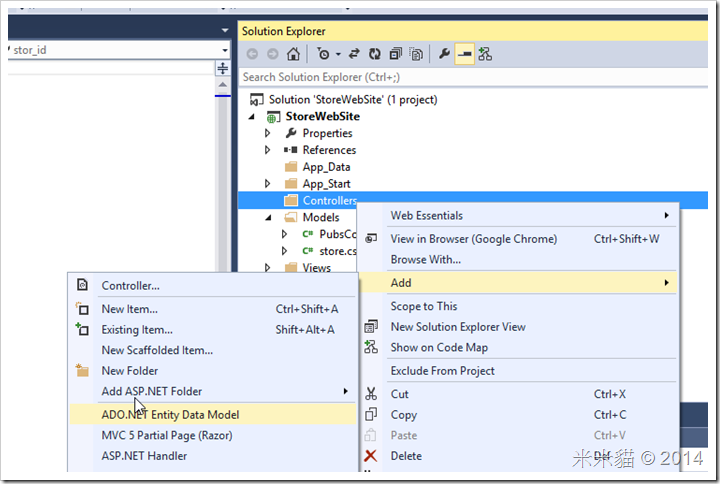Open the Add submenu entry
The height and width of the screenshot is (484, 720).
tap(518, 283)
